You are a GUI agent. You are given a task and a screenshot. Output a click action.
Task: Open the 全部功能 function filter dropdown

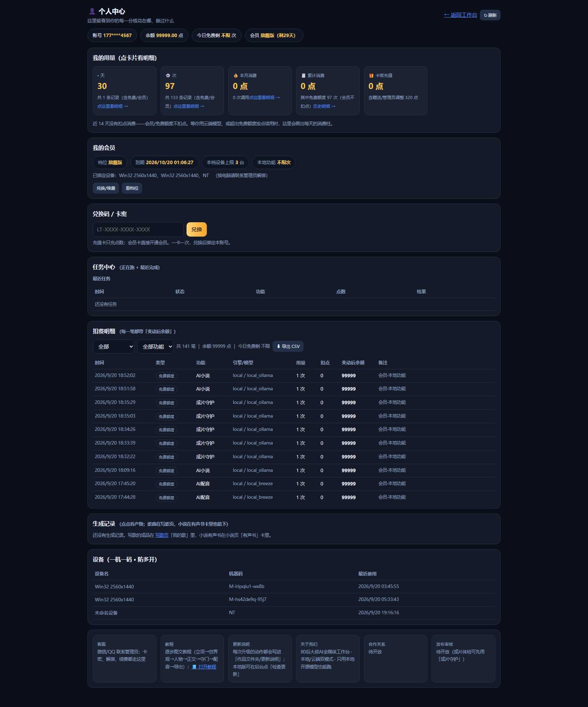[155, 346]
